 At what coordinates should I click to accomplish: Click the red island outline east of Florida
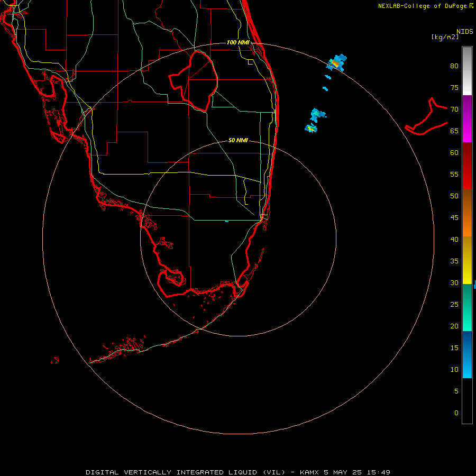(426, 117)
